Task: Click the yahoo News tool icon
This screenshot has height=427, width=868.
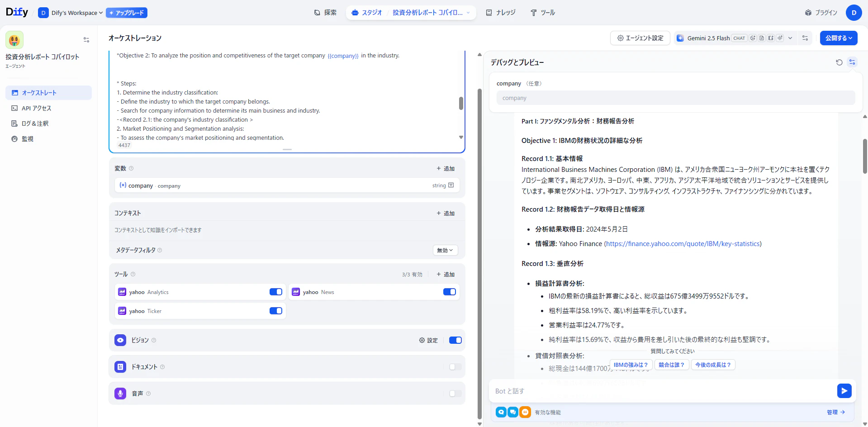Action: (296, 292)
